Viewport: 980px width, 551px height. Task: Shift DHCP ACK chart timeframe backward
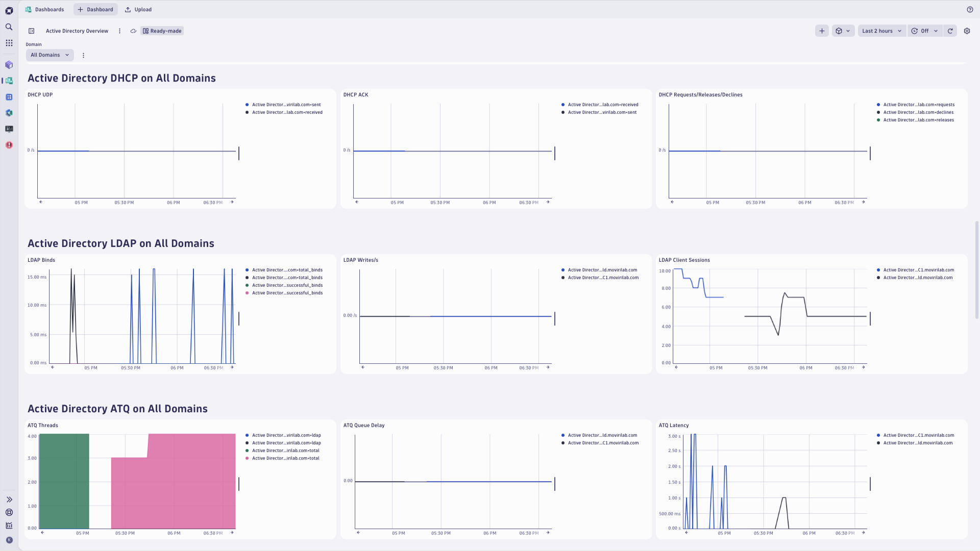[x=357, y=202]
